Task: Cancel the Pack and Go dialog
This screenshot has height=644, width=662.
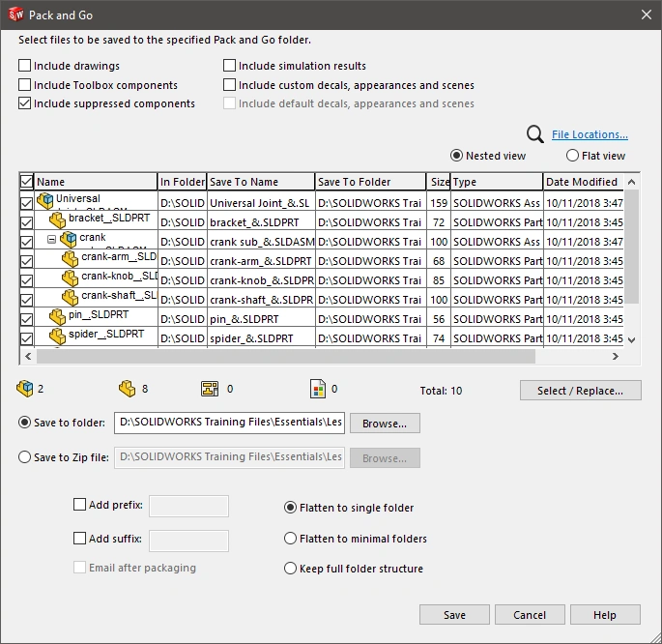Action: [530, 614]
